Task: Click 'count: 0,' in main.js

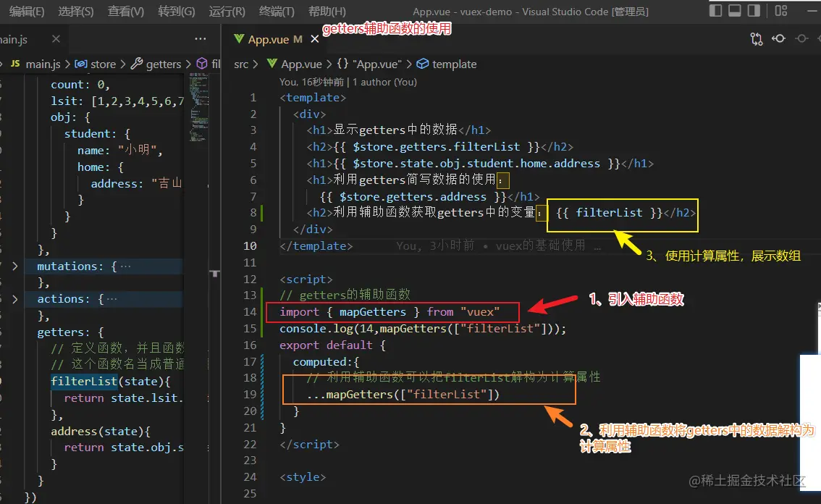Action: [x=80, y=84]
